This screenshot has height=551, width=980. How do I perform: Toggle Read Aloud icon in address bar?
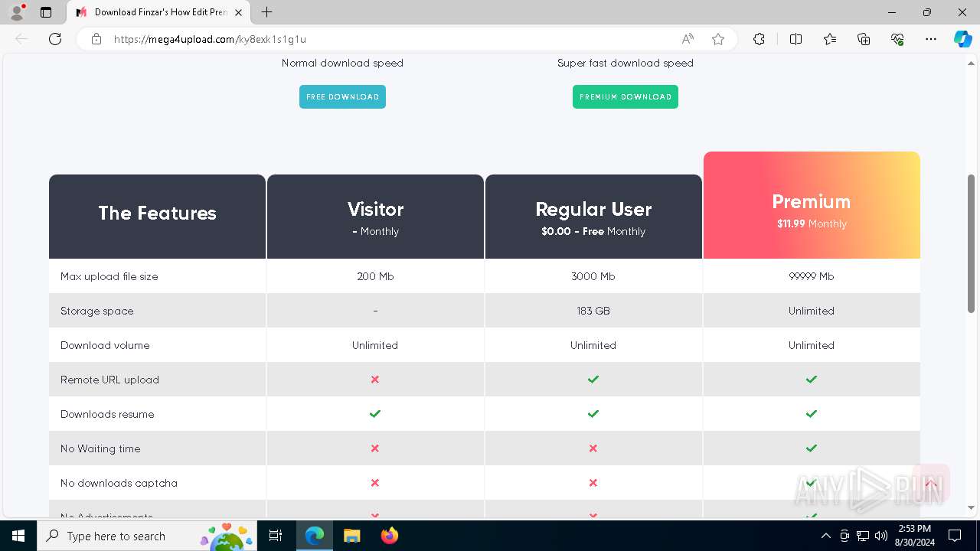(688, 39)
